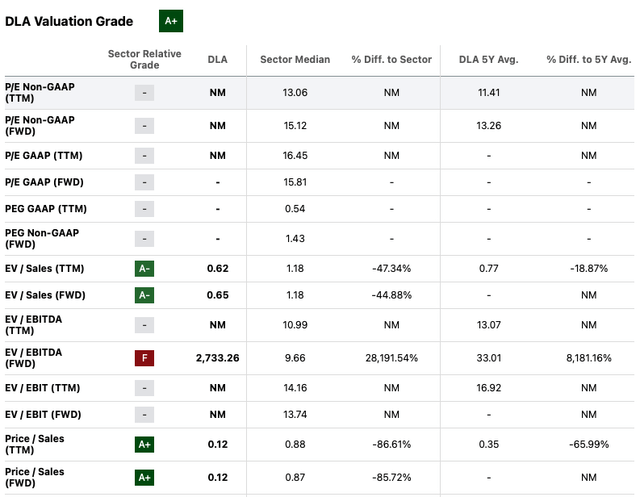
Task: Select the P/E Non-GAAP (TTM) row label
Action: click(x=40, y=93)
